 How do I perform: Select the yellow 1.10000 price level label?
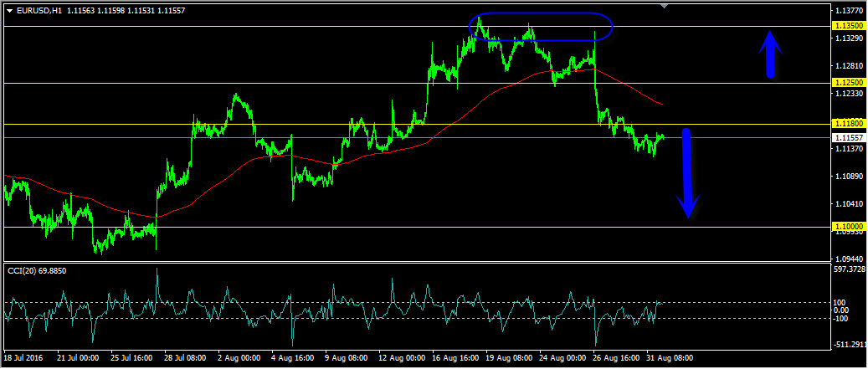pos(848,227)
